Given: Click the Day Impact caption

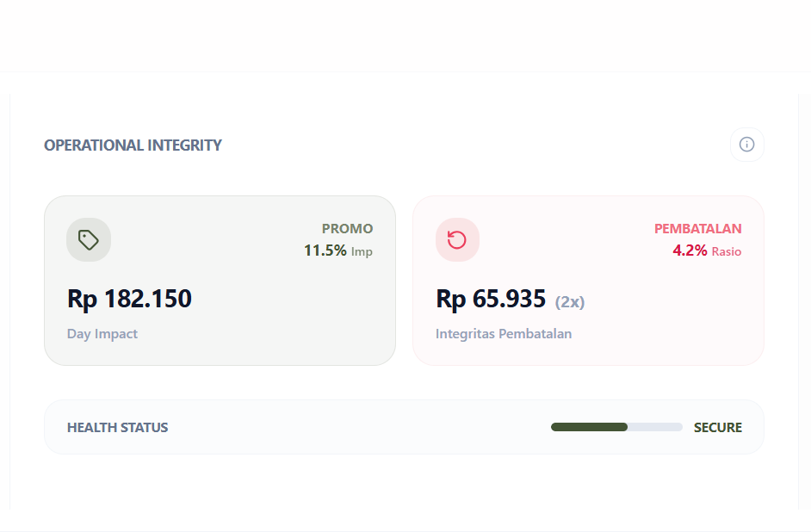Looking at the screenshot, I should click(102, 334).
